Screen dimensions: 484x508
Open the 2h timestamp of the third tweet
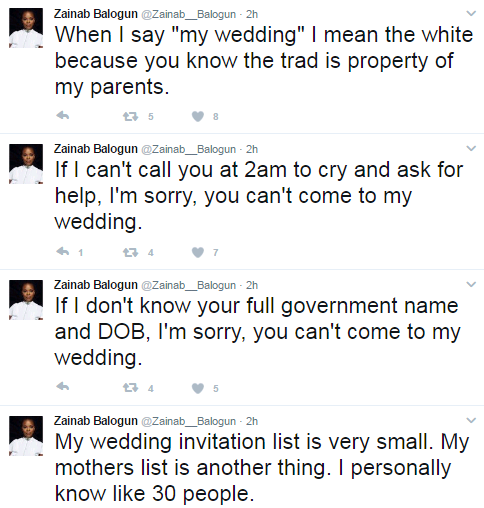[252, 285]
